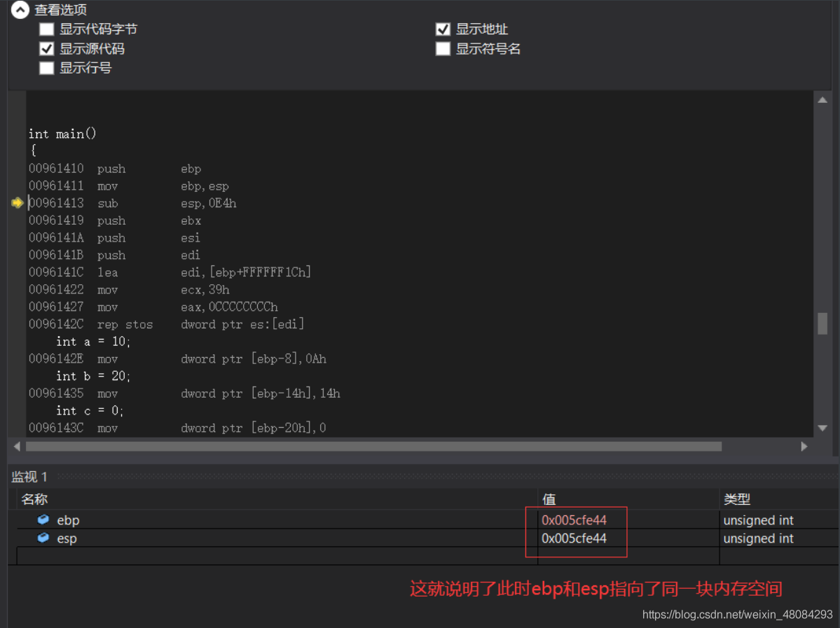Click the empty watch row input
This screenshot has height=628, width=840.
pos(277,556)
